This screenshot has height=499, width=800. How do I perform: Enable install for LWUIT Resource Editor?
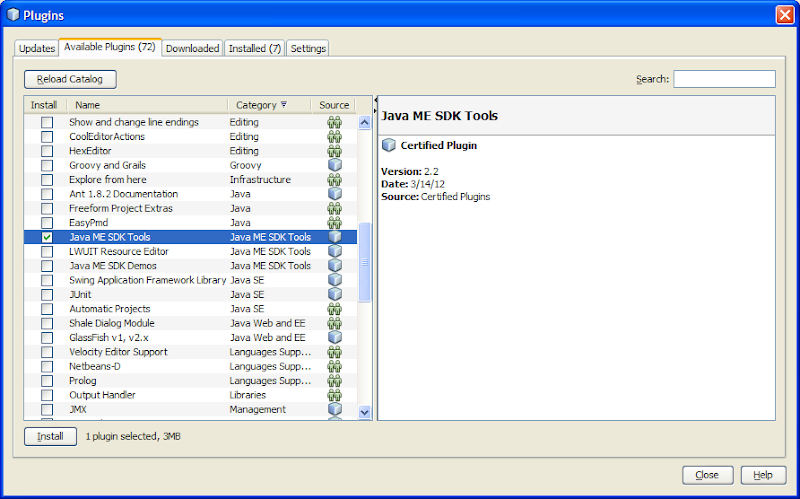pyautogui.click(x=47, y=252)
